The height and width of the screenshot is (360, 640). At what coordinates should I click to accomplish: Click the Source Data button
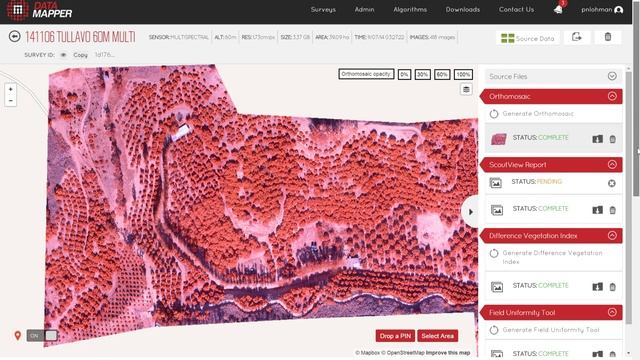coord(527,38)
